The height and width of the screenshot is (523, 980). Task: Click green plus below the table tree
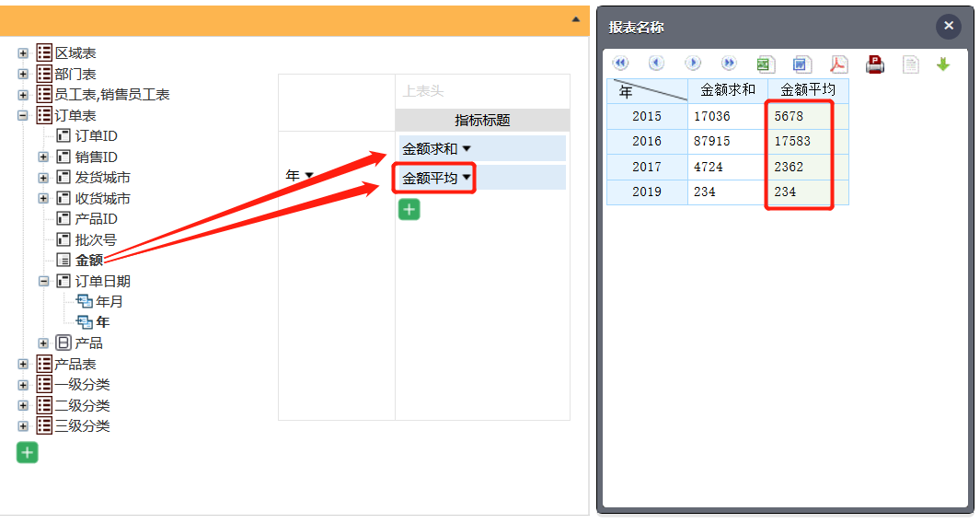pos(28,452)
